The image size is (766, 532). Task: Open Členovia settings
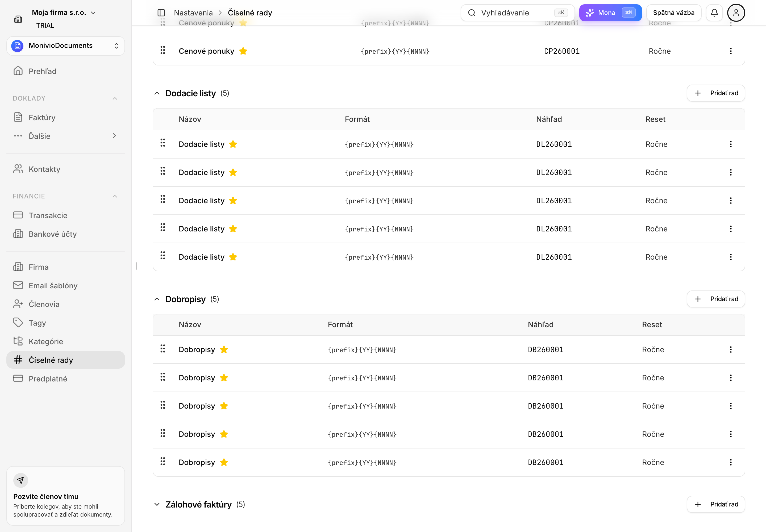coord(66,304)
